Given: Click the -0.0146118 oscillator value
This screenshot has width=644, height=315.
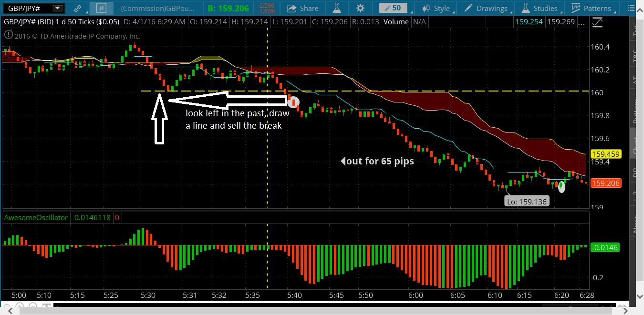Looking at the screenshot, I should click(x=91, y=218).
